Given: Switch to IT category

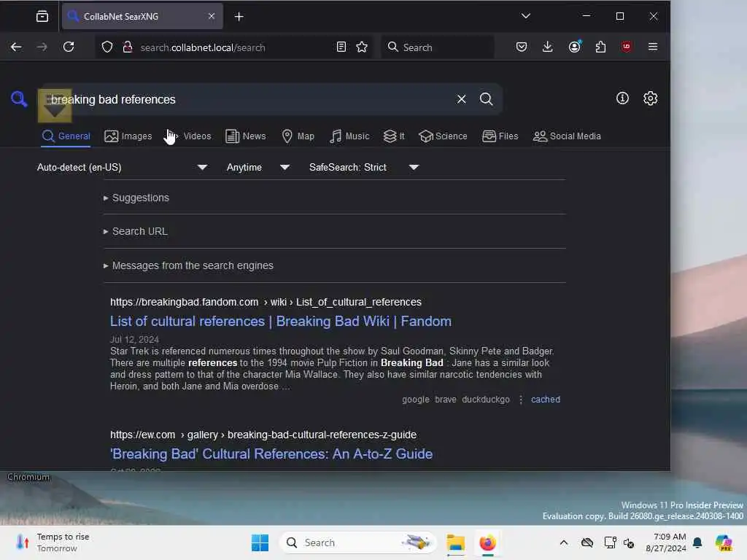Looking at the screenshot, I should (x=394, y=136).
